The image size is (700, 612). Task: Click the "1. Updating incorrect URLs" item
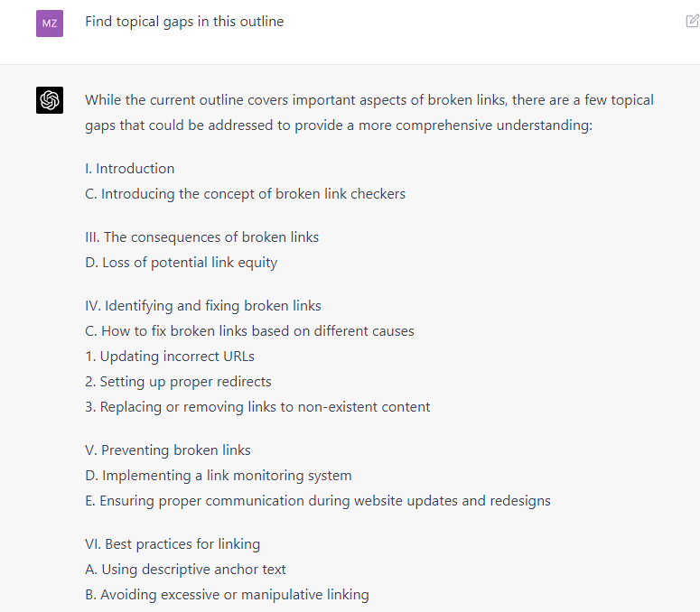coord(170,357)
